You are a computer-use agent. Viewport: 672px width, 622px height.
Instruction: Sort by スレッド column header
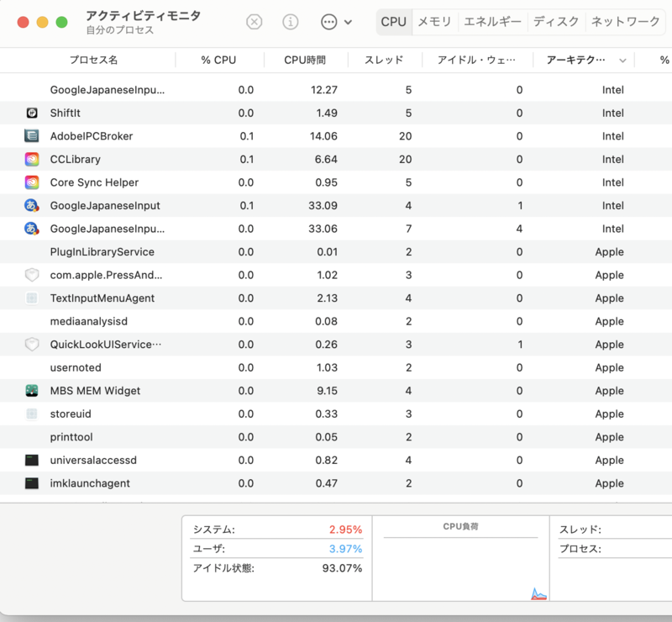coord(384,60)
